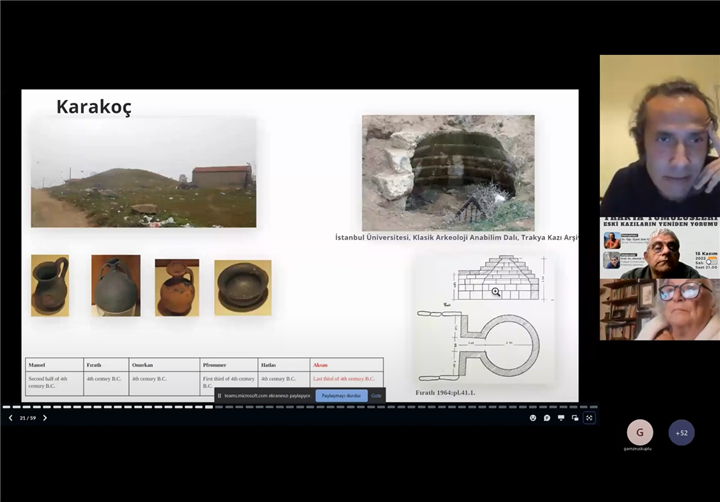Select the middle video of the white-haired man

(660, 248)
